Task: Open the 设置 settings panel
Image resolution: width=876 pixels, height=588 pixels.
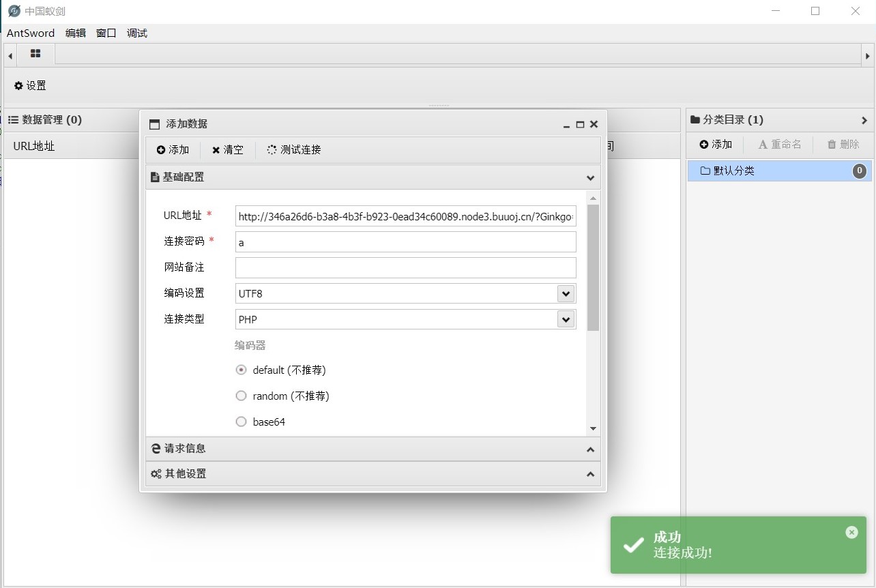Action: (29, 85)
